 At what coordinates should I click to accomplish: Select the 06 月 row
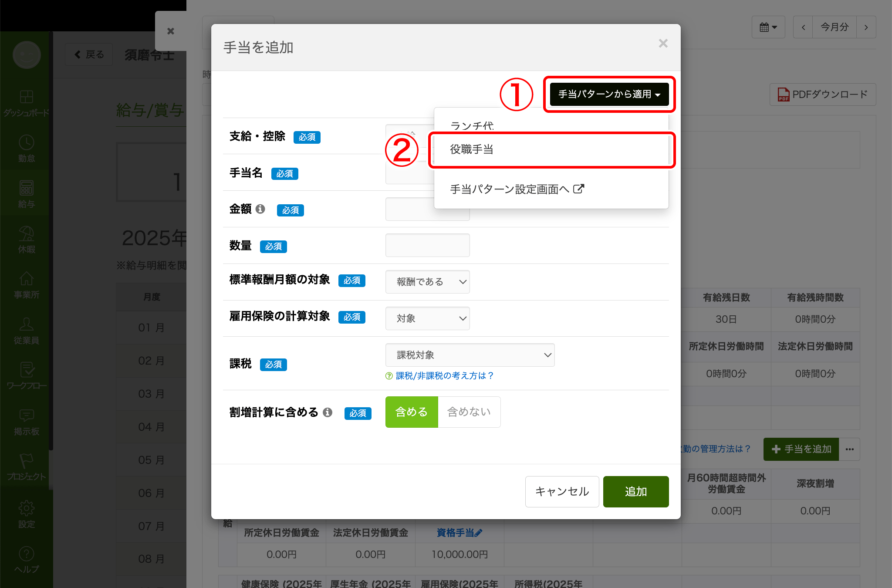[151, 493]
